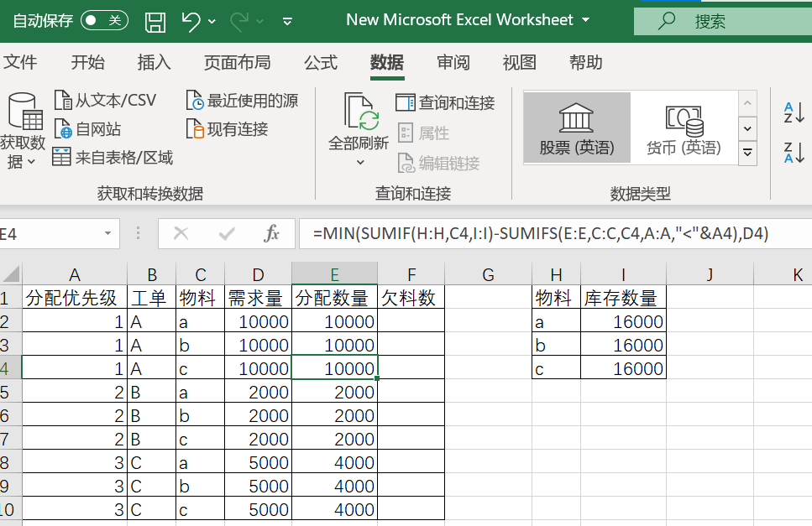This screenshot has width=812, height=526.
Task: Open the Customize Quick Access Toolbar dropdown
Action: pyautogui.click(x=287, y=21)
